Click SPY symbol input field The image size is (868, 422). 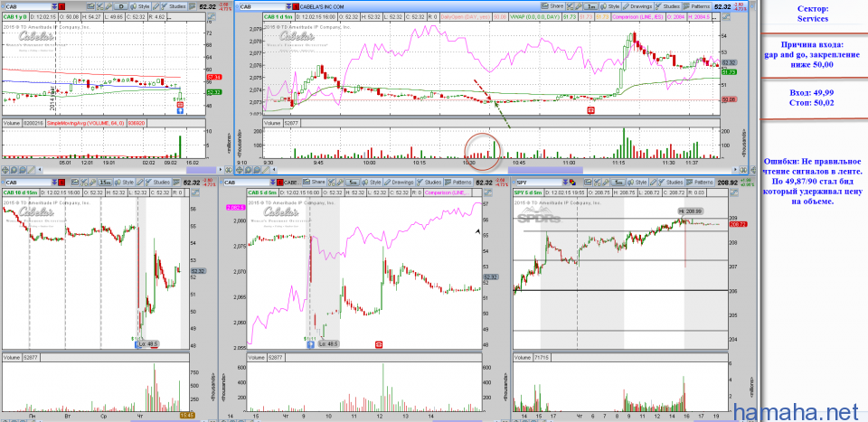click(x=539, y=183)
